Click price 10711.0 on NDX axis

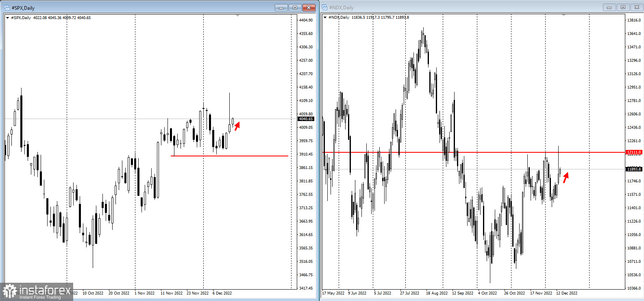(634, 262)
